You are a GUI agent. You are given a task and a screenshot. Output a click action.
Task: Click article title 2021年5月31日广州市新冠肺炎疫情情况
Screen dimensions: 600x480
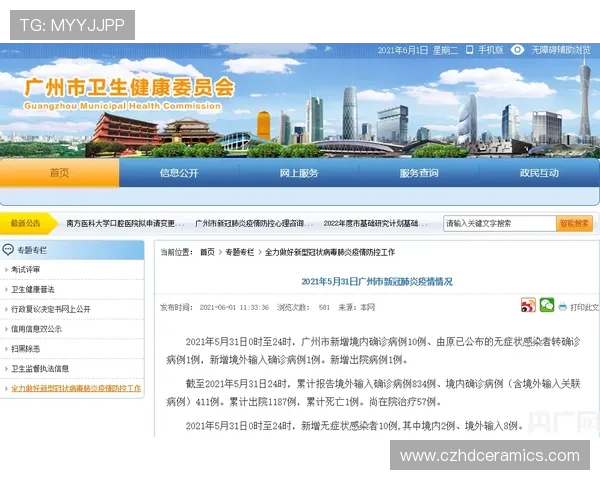(377, 282)
